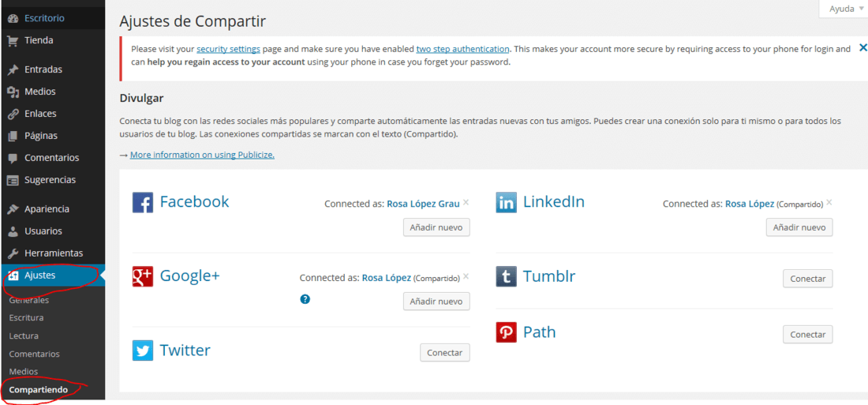Viewport: 868px width, 405px height.
Task: Open the two step authentication link
Action: pos(462,49)
